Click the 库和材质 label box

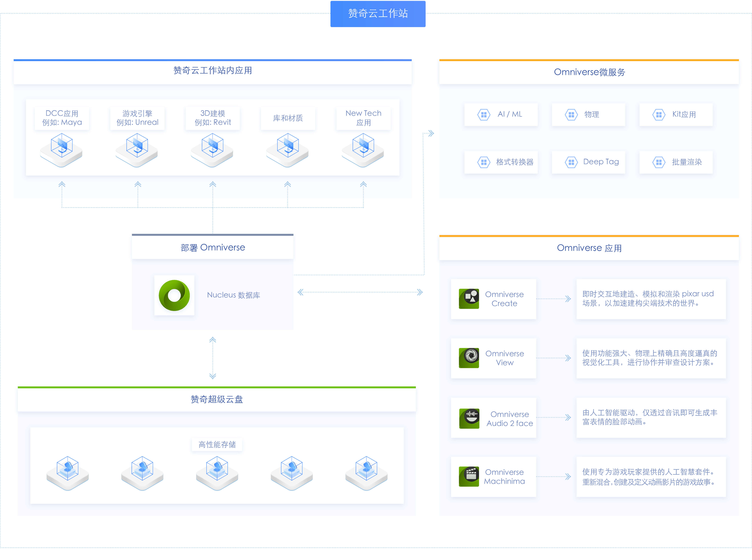point(288,118)
